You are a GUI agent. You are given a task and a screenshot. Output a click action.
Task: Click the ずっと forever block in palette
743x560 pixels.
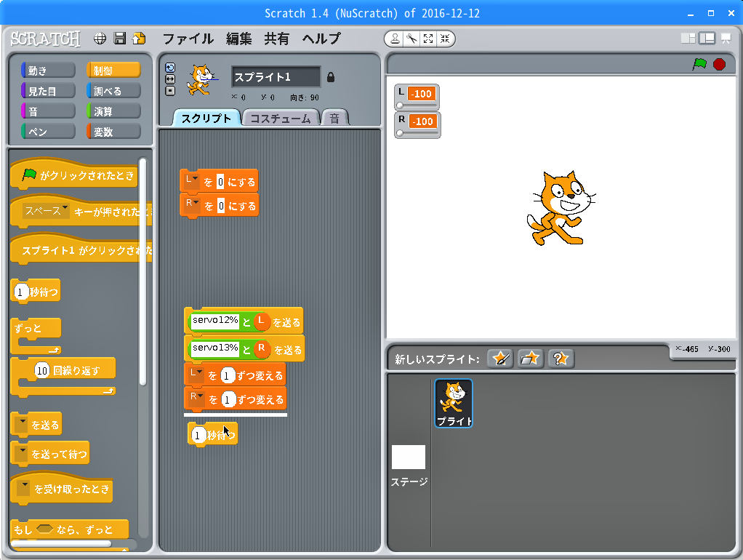click(x=36, y=336)
